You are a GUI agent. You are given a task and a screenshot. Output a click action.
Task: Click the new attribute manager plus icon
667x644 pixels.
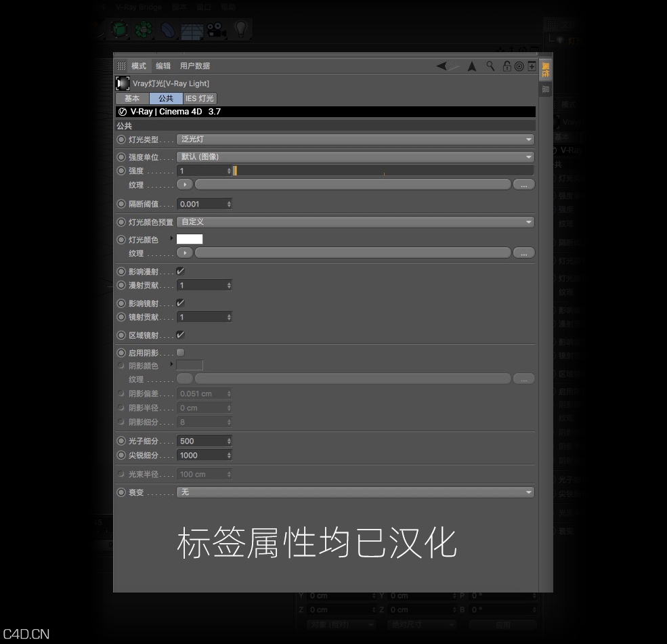point(532,66)
